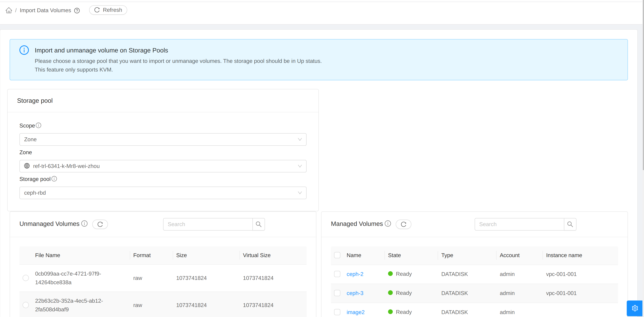This screenshot has height=317, width=644.
Task: Open the ceph-rbd Storage pool dropdown
Action: (x=163, y=193)
